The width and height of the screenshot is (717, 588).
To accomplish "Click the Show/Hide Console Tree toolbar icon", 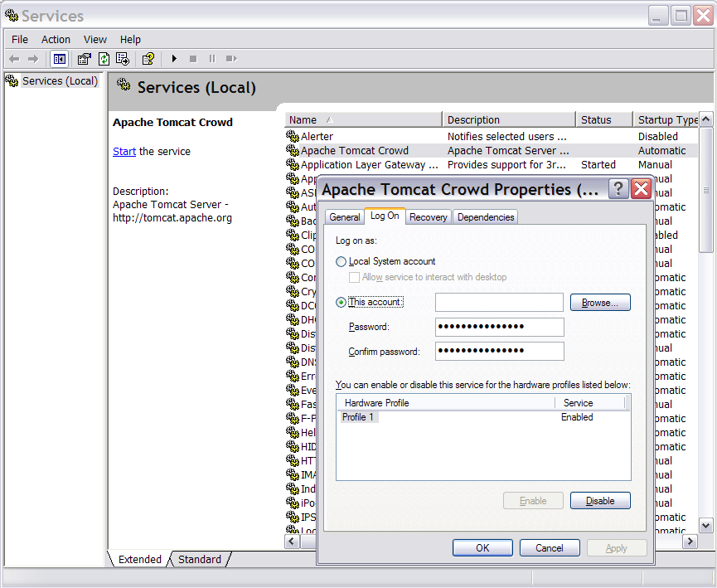I will click(60, 59).
